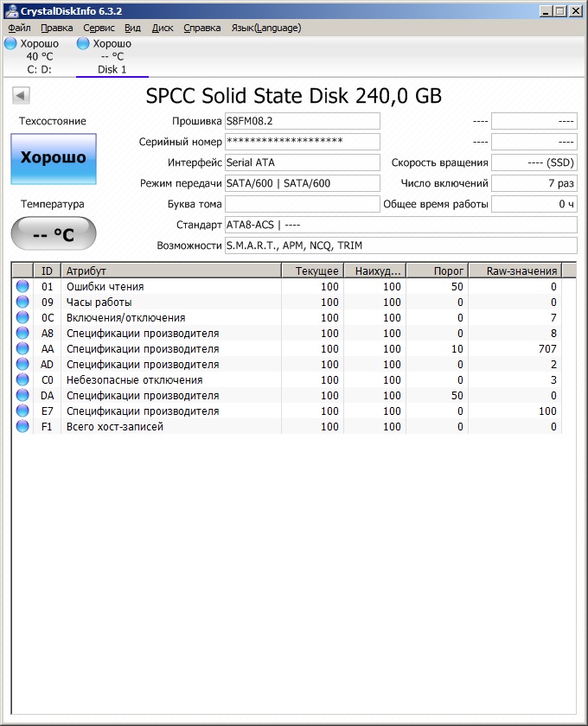This screenshot has width=588, height=726.
Task: Click the temperature -- °C button
Action: tap(54, 233)
